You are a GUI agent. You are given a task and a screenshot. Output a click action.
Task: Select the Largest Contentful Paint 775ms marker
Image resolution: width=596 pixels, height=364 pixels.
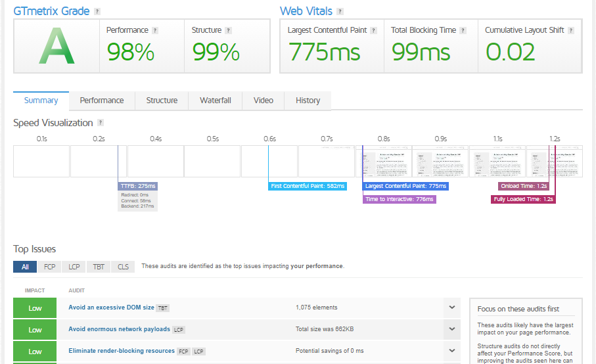[405, 186]
